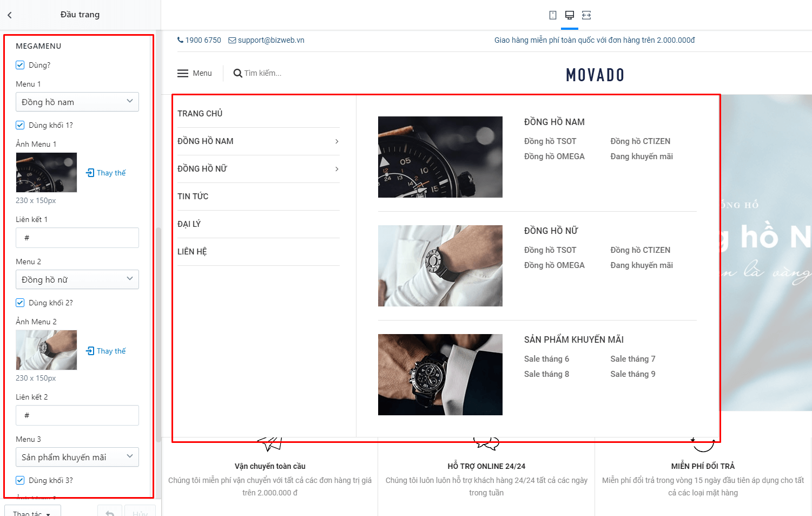Click the 'Tìm kiếm...' search field
812x516 pixels.
point(263,73)
